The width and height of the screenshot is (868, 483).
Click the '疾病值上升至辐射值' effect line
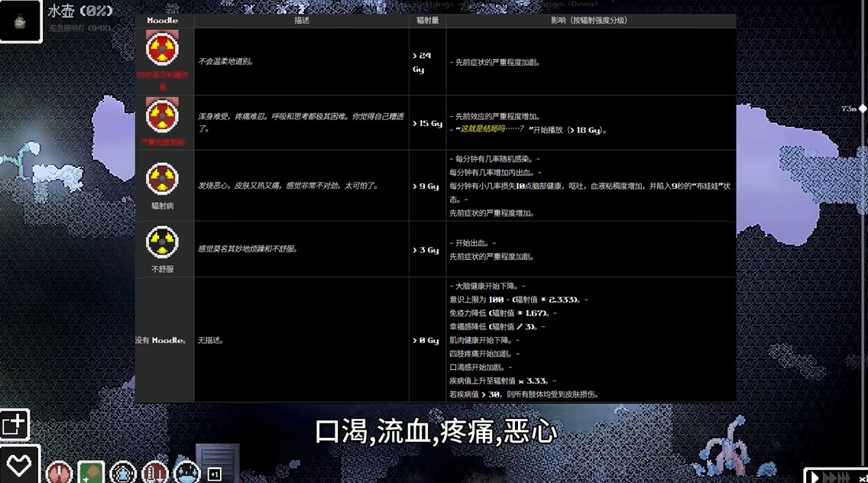click(x=503, y=381)
